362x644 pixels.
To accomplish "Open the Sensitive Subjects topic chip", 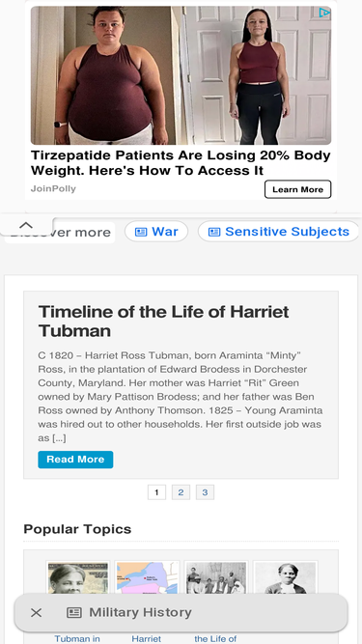I will click(x=279, y=232).
